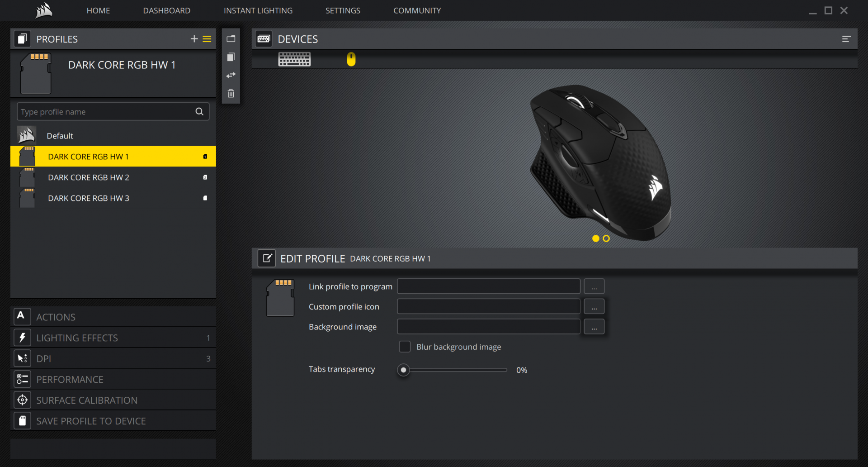
Task: Maximize the iCUE window
Action: (828, 10)
